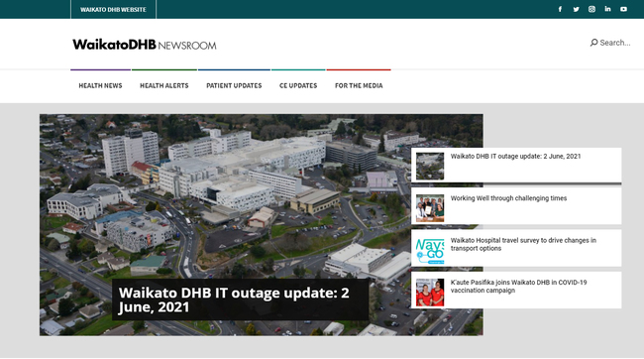Open the Facebook social icon
Image resolution: width=644 pixels, height=359 pixels.
(x=560, y=9)
